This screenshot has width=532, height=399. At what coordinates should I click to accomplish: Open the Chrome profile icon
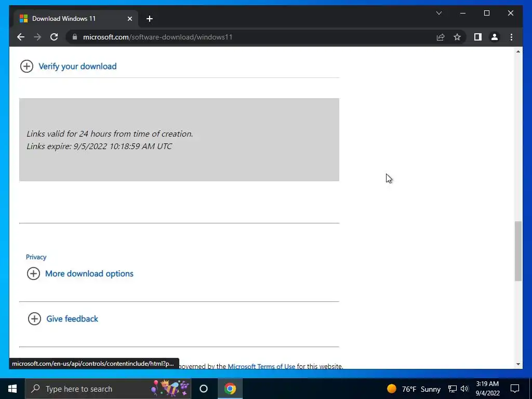click(495, 37)
